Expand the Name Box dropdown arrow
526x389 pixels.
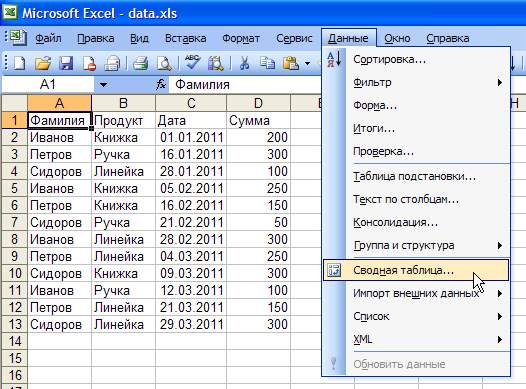[103, 85]
